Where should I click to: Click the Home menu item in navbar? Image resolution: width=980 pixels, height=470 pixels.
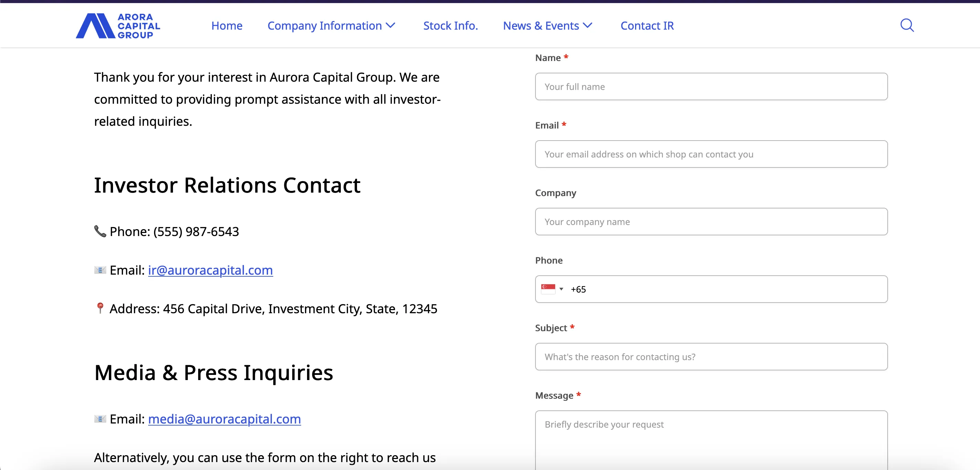pyautogui.click(x=227, y=25)
